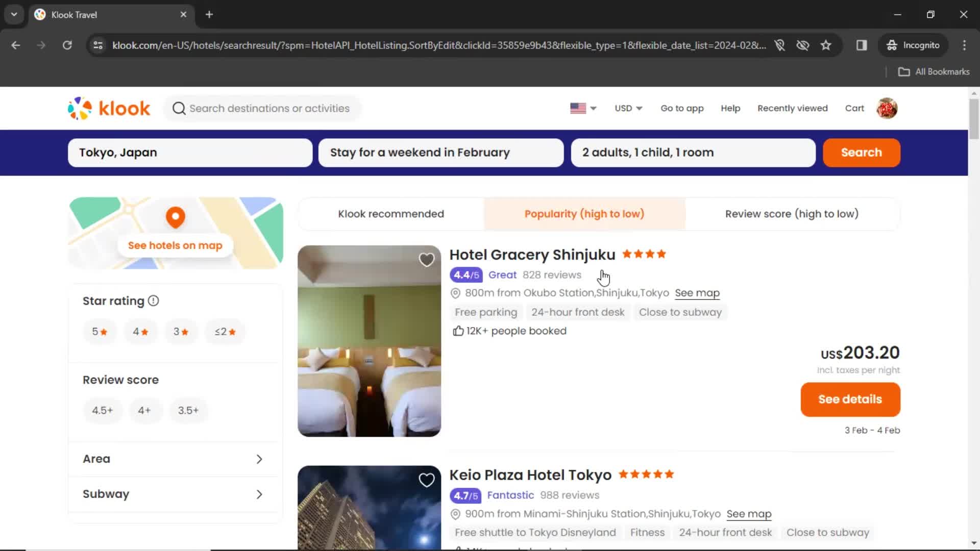Favorite Keio Plaza Hotel Tokyo heart icon
The height and width of the screenshot is (551, 980).
[x=427, y=480]
